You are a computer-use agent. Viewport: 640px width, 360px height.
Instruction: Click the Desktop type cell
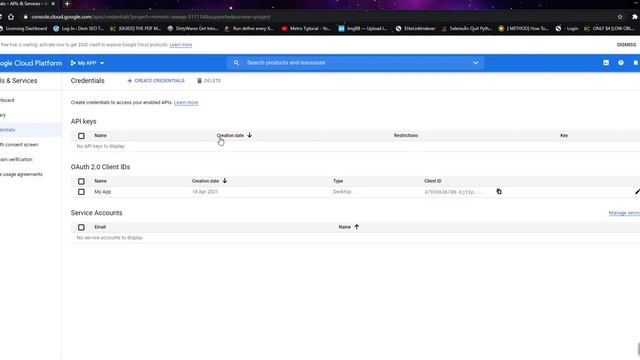pyautogui.click(x=342, y=192)
